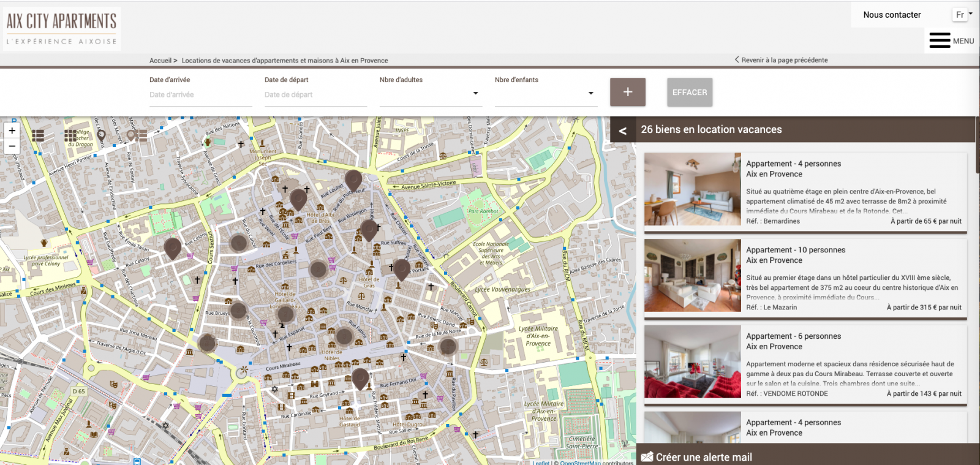The image size is (980, 465).
Task: Click price À partir de 65 € par nuit
Action: tap(926, 221)
